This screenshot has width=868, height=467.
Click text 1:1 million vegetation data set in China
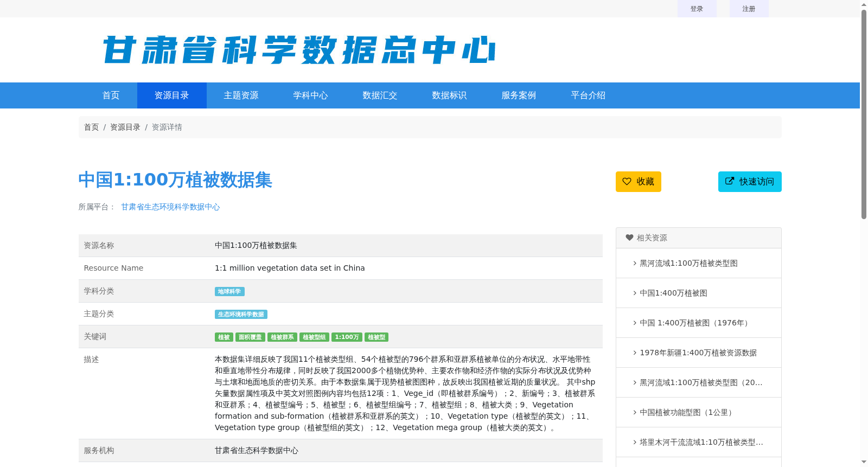[290, 268]
